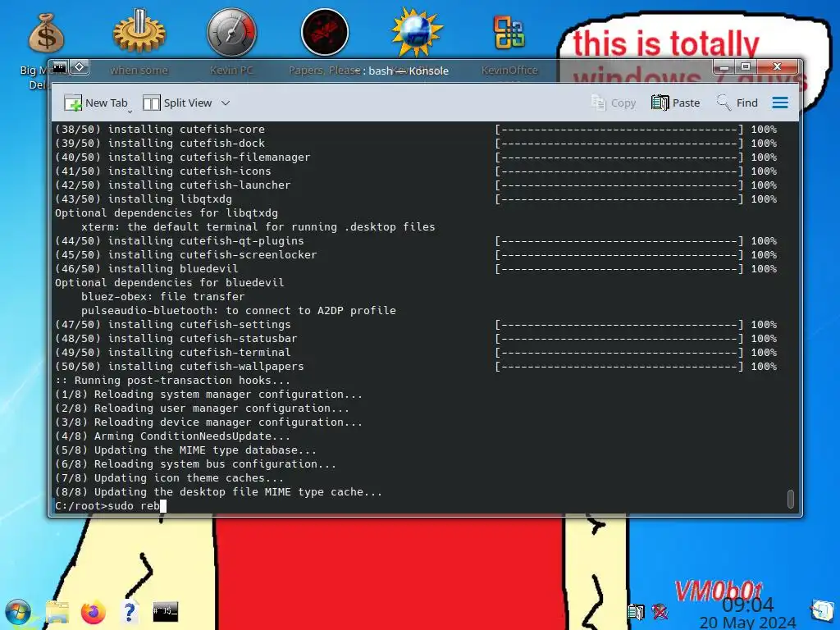Click the line 'Updating icon theme caches...'
840x630 pixels.
(169, 477)
